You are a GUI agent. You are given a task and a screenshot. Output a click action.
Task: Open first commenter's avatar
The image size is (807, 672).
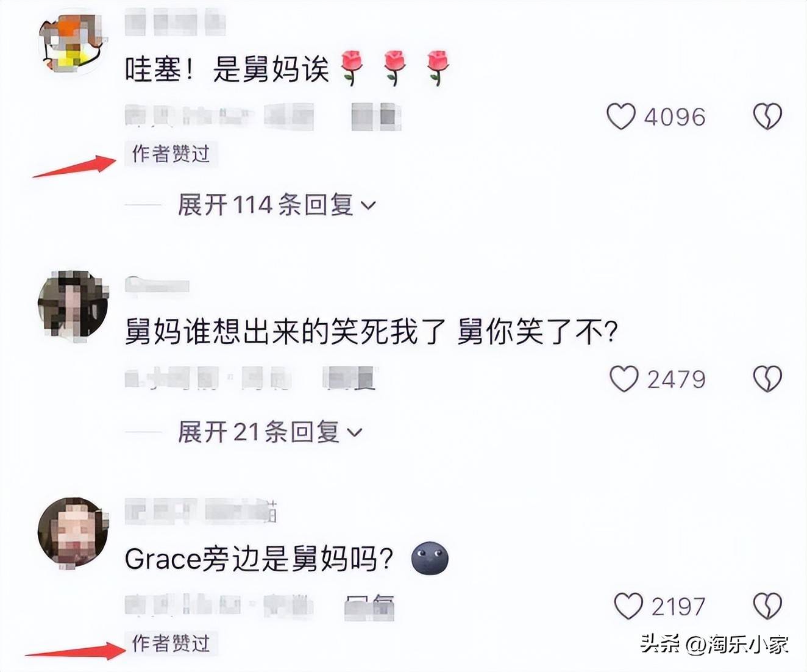click(x=73, y=43)
